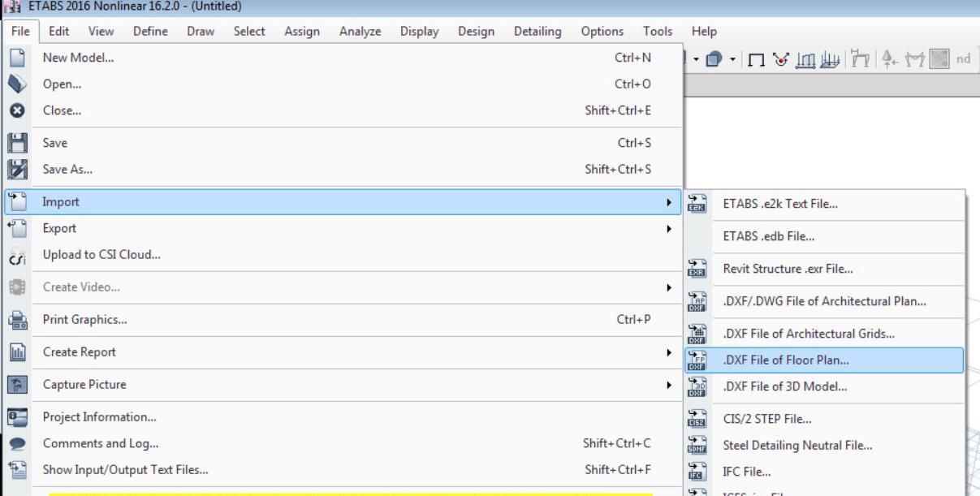Expand the Capture Picture submenu arrow
Viewport: 980px width, 496px height.
point(669,385)
